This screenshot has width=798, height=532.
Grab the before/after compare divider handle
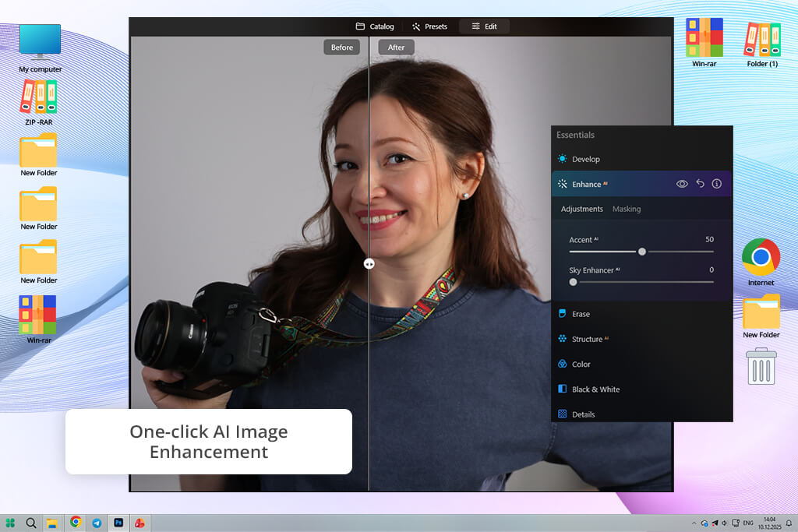[x=369, y=263]
